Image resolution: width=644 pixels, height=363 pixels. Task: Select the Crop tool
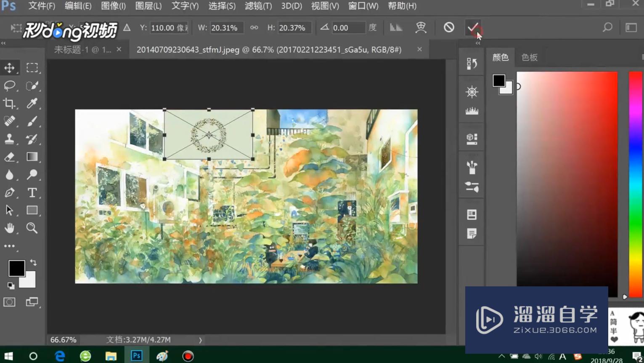pos(9,103)
